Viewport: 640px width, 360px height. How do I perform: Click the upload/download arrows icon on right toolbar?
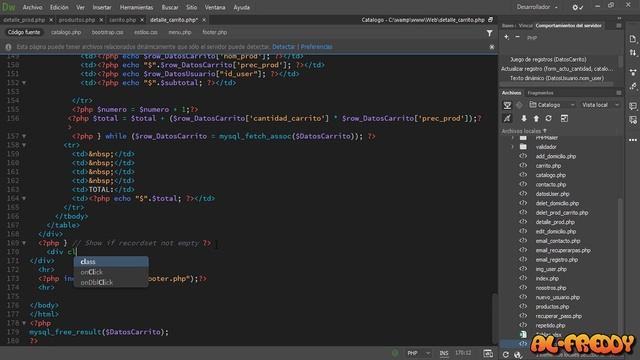633,53
